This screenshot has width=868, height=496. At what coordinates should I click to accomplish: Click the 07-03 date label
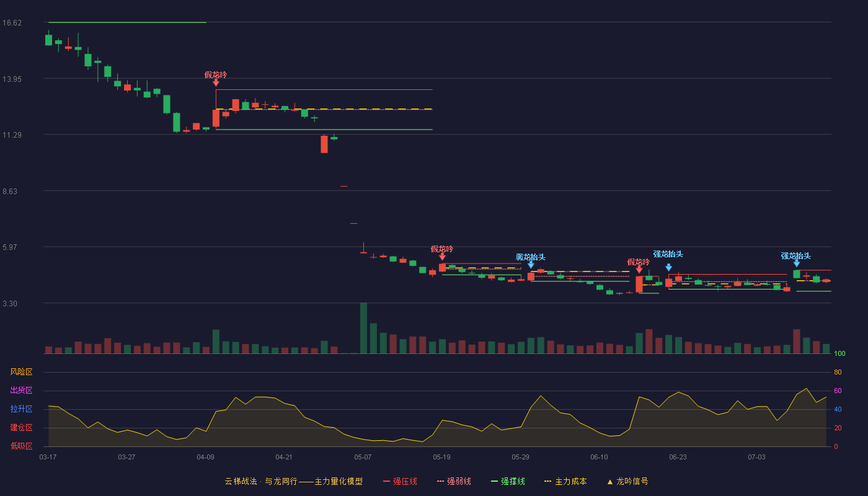(756, 457)
